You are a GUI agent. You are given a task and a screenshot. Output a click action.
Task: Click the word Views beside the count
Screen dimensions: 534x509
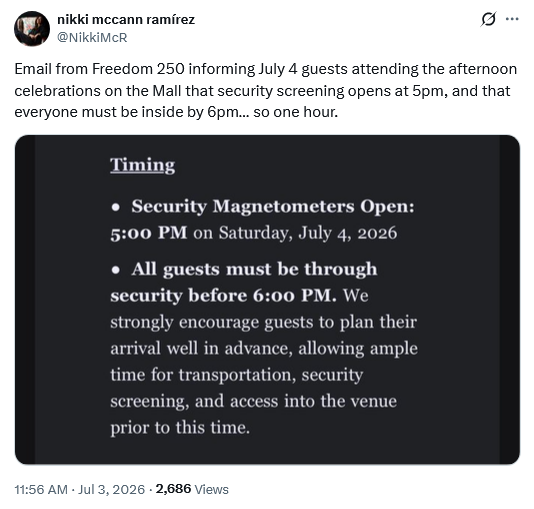click(211, 489)
